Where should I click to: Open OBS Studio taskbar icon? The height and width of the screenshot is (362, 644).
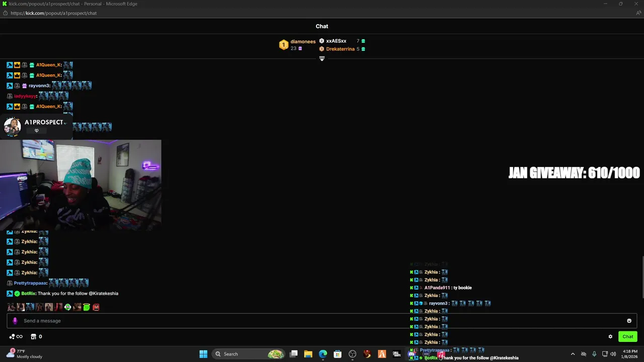[x=352, y=354]
